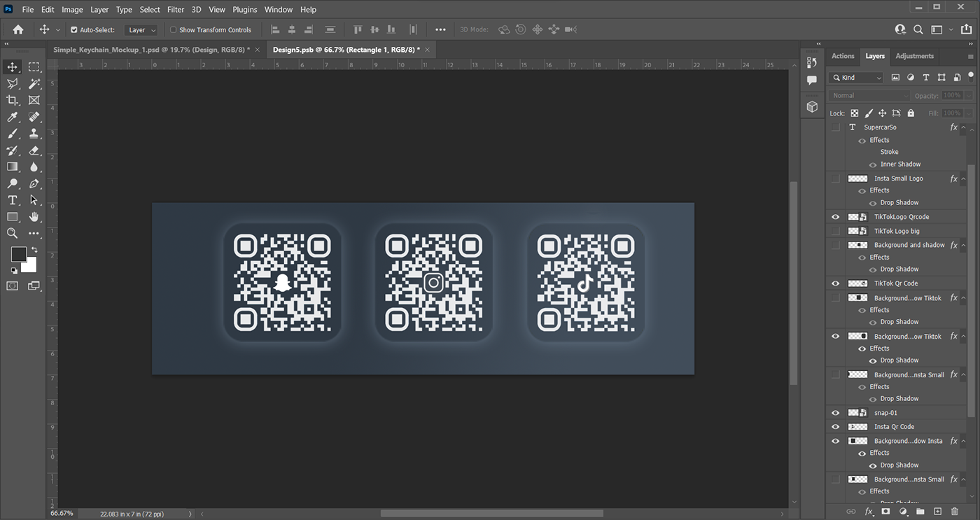980x520 pixels.
Task: Enable Show Transform Controls checkbox
Action: tap(173, 30)
